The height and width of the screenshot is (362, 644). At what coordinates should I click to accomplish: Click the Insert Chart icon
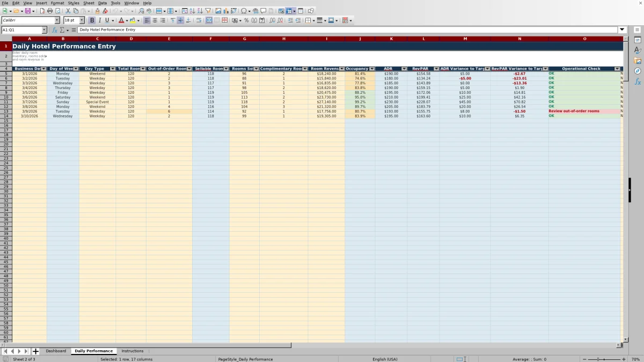click(225, 11)
